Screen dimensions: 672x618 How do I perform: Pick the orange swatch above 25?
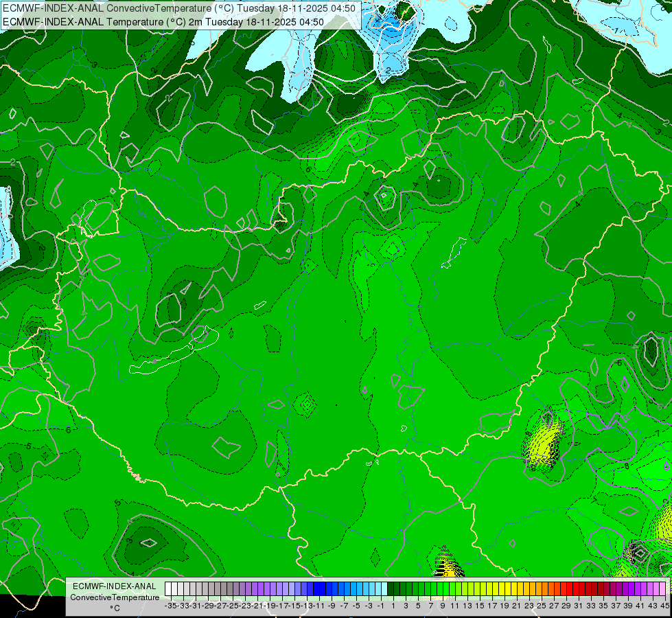[x=539, y=589]
